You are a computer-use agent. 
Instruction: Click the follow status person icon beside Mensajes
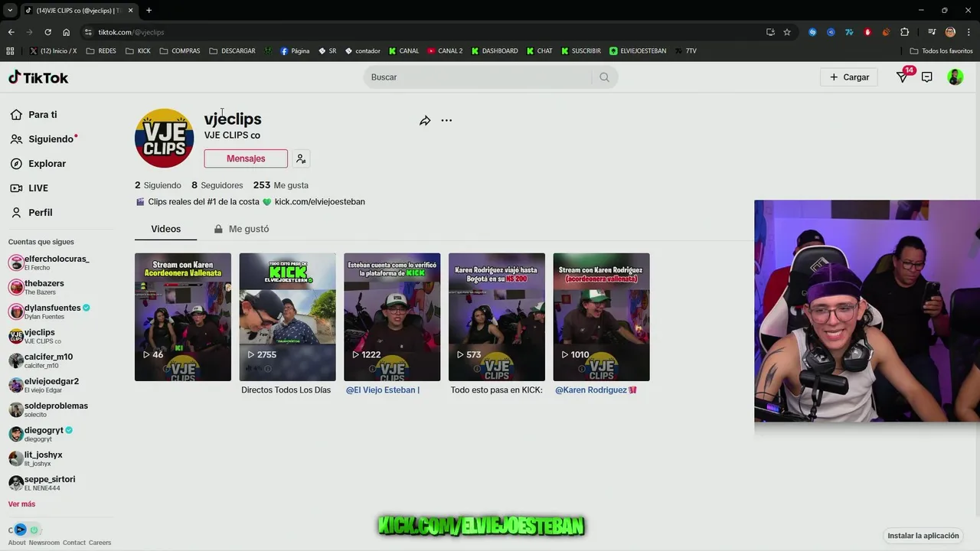click(x=301, y=158)
